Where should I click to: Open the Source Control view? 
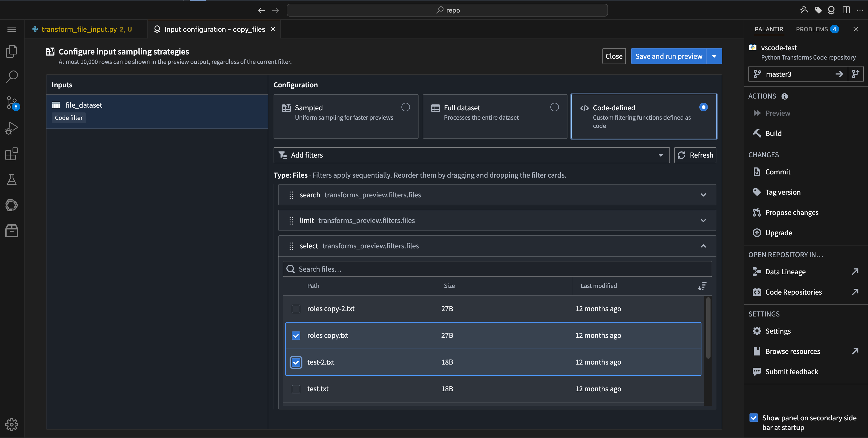(12, 103)
